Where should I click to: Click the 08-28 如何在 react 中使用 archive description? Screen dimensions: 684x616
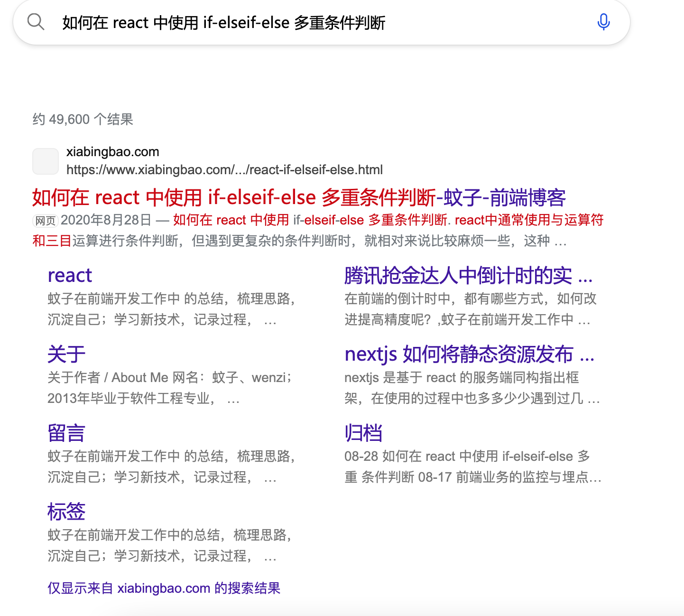(x=467, y=456)
